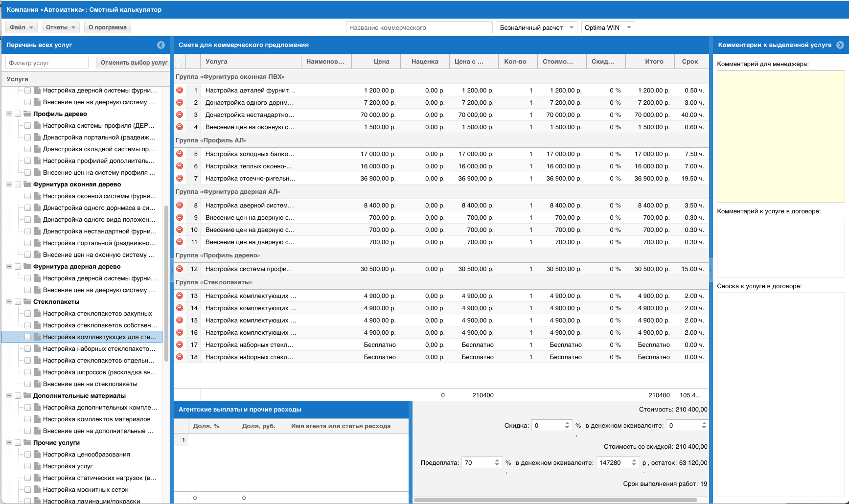Collapse the Стеклопакеты tree node
Screen dimensions: 849x504
(9, 302)
